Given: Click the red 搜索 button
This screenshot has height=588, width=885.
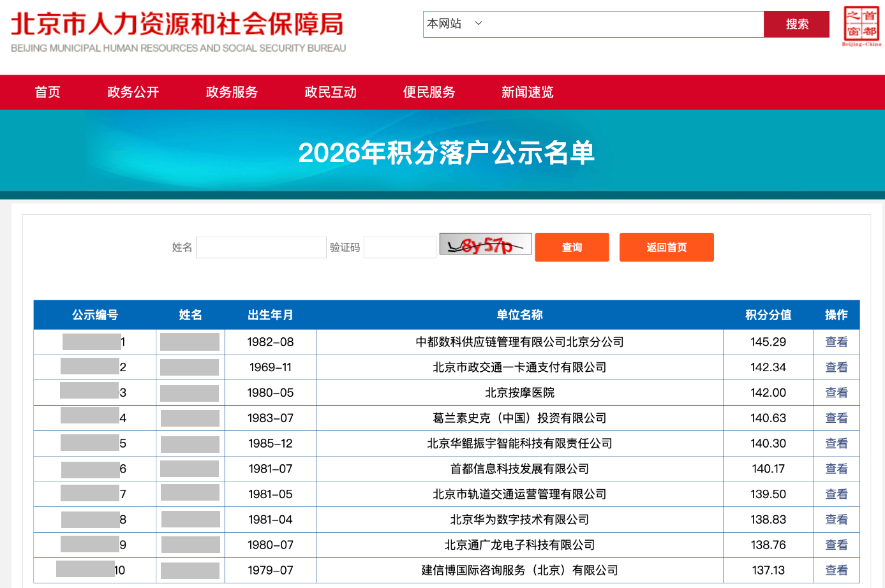Looking at the screenshot, I should 797,24.
